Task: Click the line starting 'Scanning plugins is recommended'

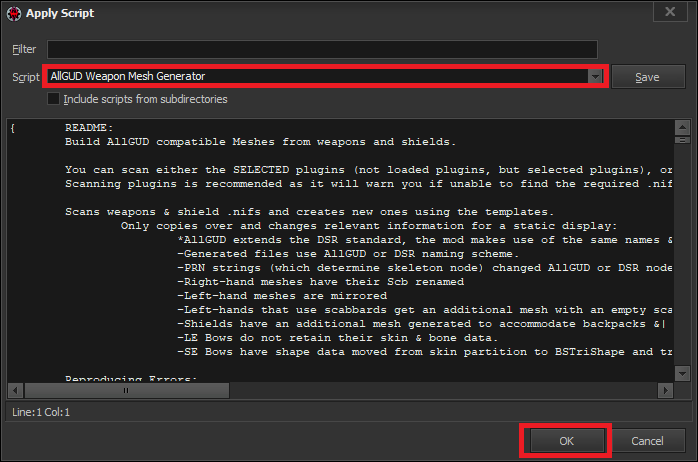Action: (369, 184)
